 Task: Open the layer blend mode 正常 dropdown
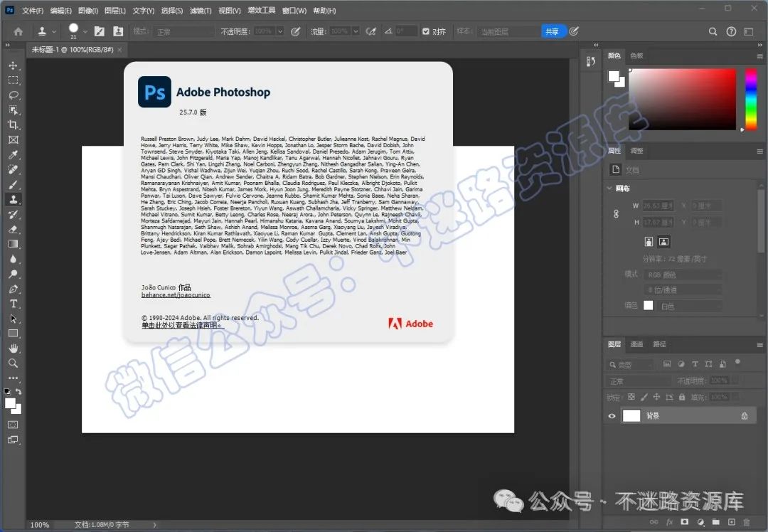[x=639, y=381]
